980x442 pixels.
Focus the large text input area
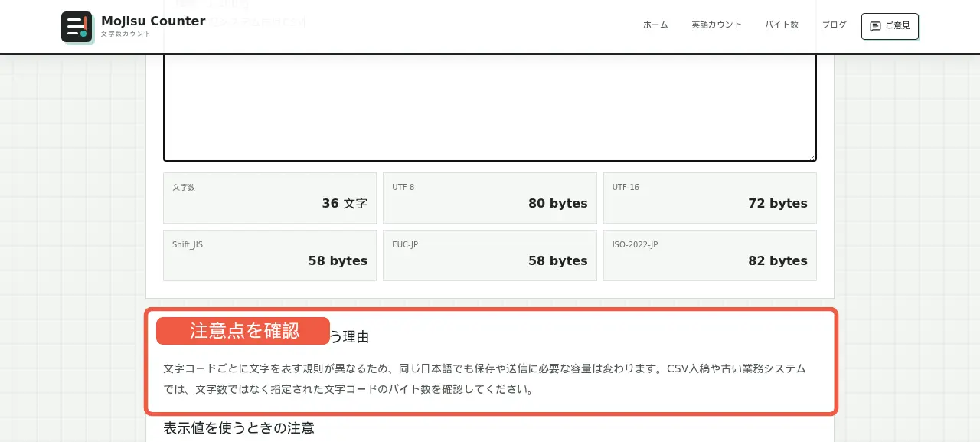point(490,107)
